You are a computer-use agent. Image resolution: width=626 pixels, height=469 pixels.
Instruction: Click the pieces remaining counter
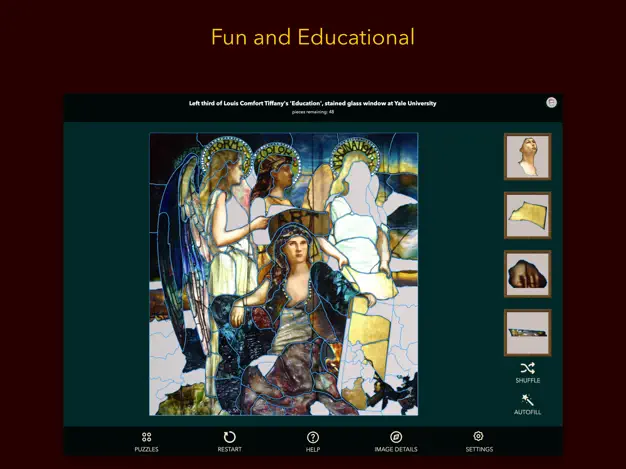click(x=313, y=112)
